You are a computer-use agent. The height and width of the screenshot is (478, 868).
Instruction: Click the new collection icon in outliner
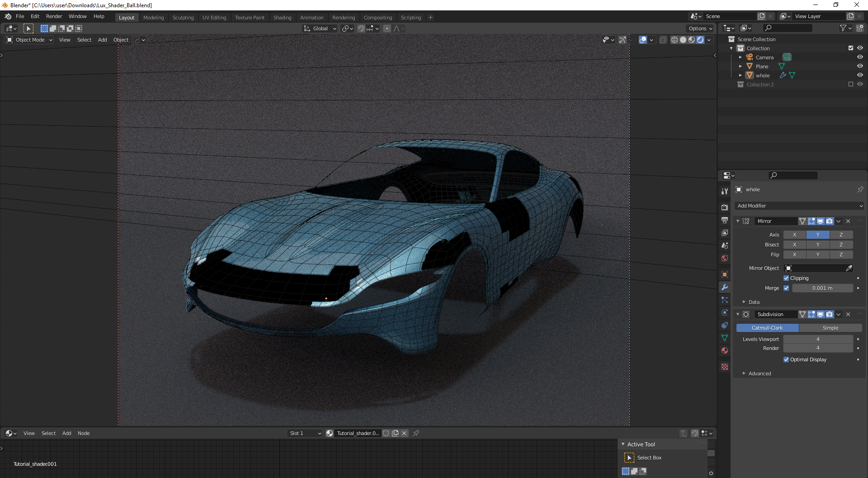click(x=859, y=28)
